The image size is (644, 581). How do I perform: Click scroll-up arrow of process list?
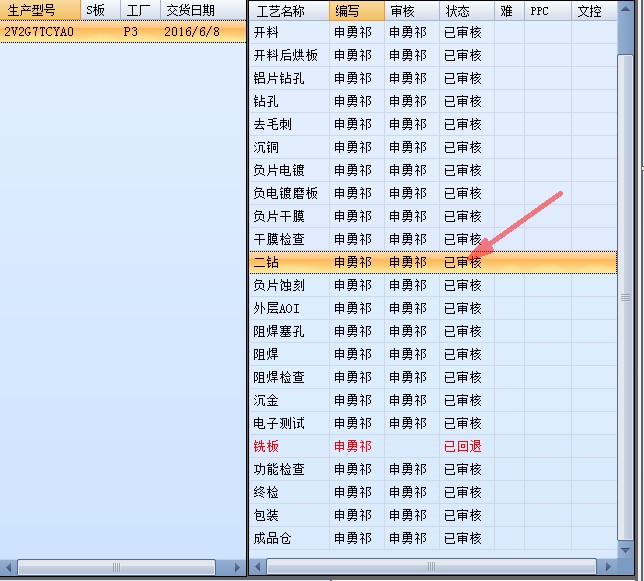click(625, 9)
